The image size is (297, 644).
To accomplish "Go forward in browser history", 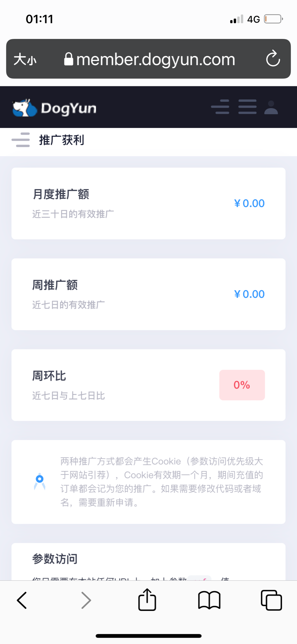I will click(86, 600).
